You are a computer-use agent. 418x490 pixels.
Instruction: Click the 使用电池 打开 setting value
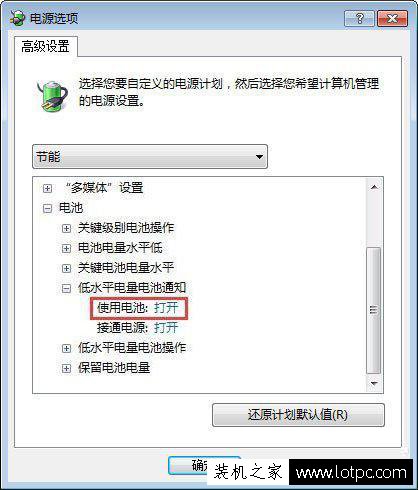click(x=166, y=308)
